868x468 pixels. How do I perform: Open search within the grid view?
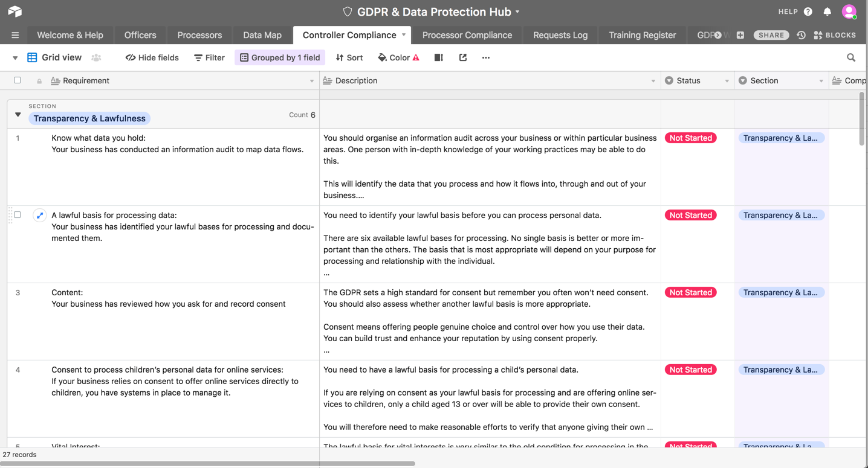pyautogui.click(x=851, y=57)
